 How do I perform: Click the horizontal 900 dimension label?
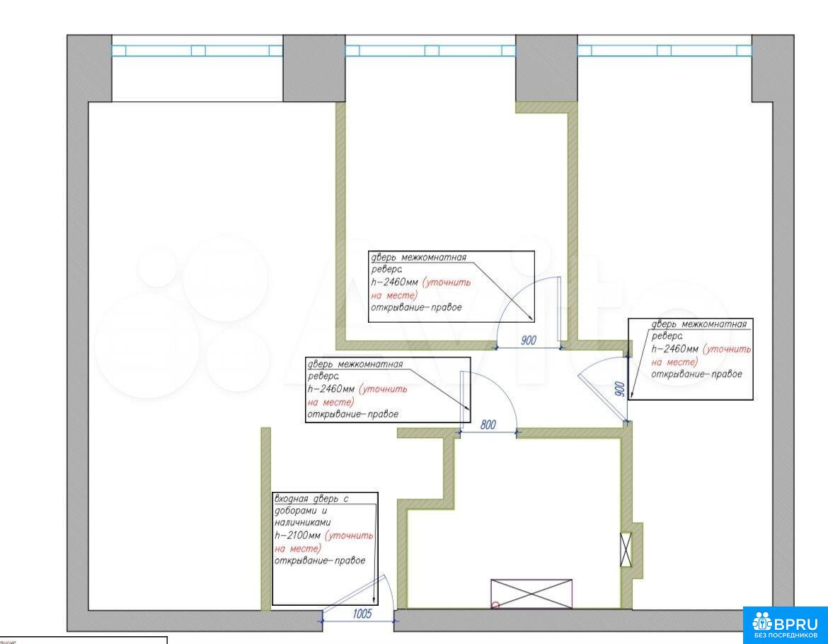(x=528, y=340)
